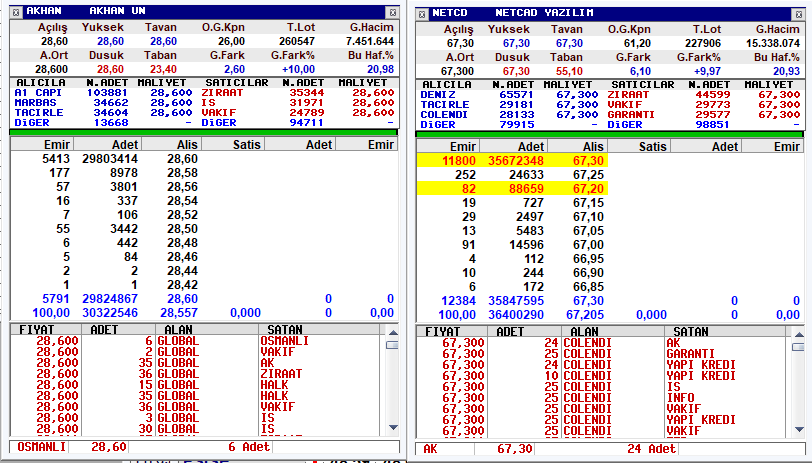Click the AKHAN window system icon at title left
Image resolution: width=812 pixels, height=463 pixels.
16,11
